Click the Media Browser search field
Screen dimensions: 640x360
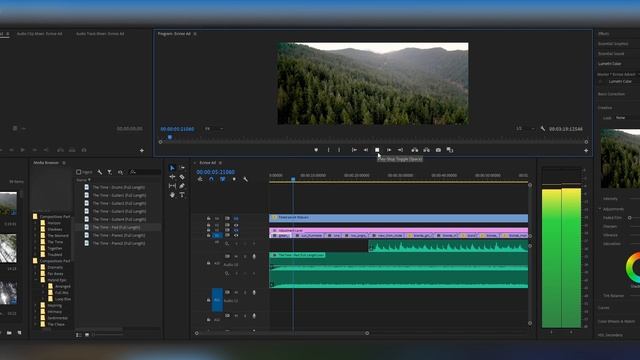(145, 172)
